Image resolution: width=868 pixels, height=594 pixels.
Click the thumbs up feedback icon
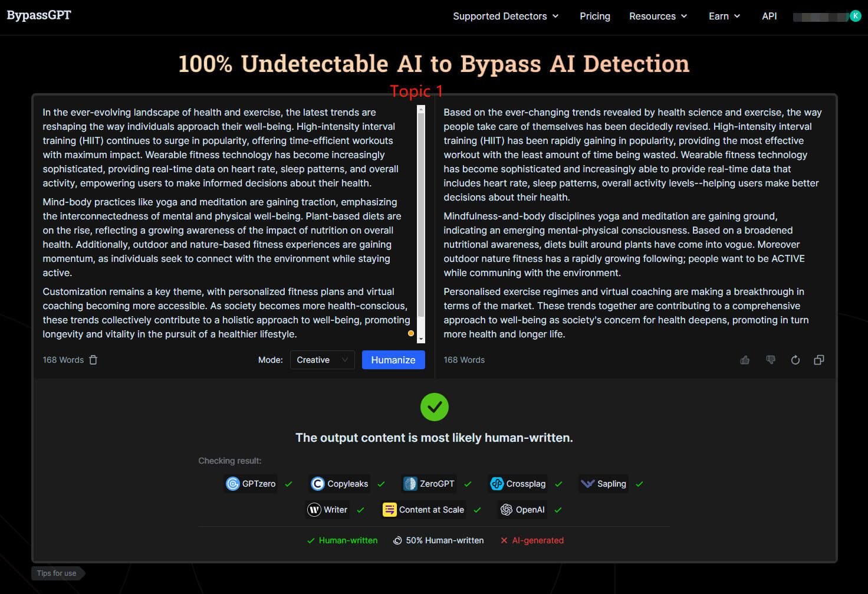(745, 360)
